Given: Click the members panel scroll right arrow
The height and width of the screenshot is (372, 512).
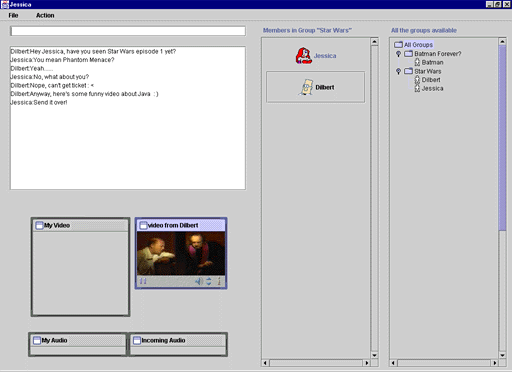Looking at the screenshot, I should click(367, 363).
